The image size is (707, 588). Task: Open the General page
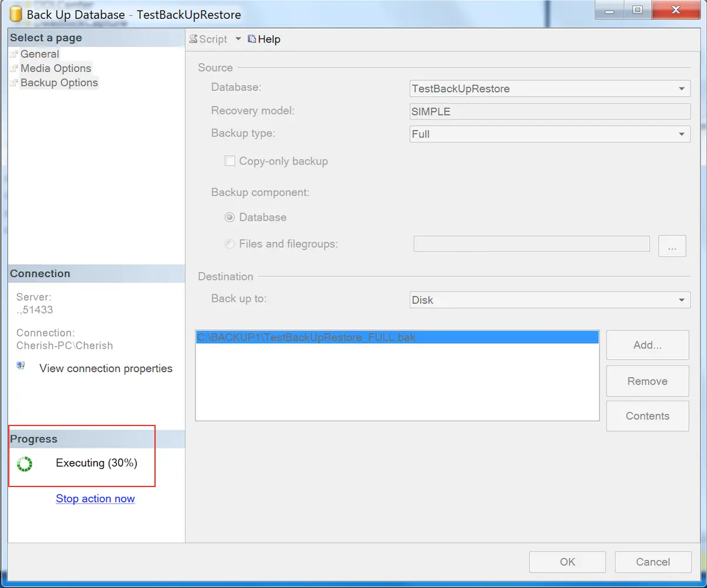tap(40, 54)
